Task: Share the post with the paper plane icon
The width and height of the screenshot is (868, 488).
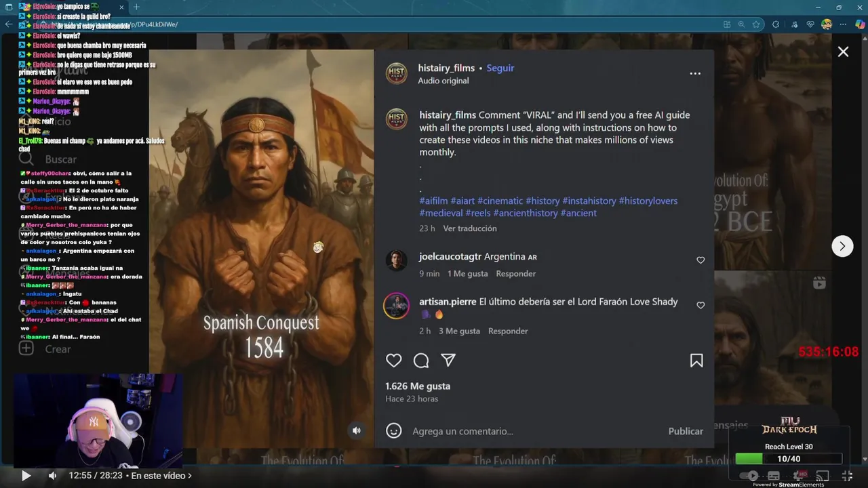Action: [x=448, y=361]
